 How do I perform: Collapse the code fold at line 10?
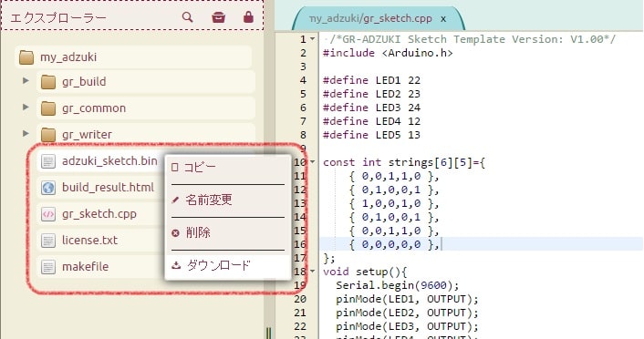point(313,162)
